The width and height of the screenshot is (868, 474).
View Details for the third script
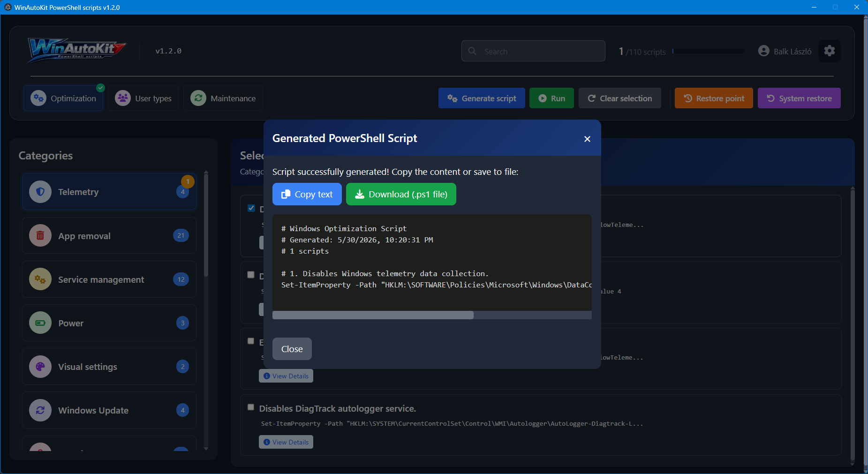click(x=286, y=376)
